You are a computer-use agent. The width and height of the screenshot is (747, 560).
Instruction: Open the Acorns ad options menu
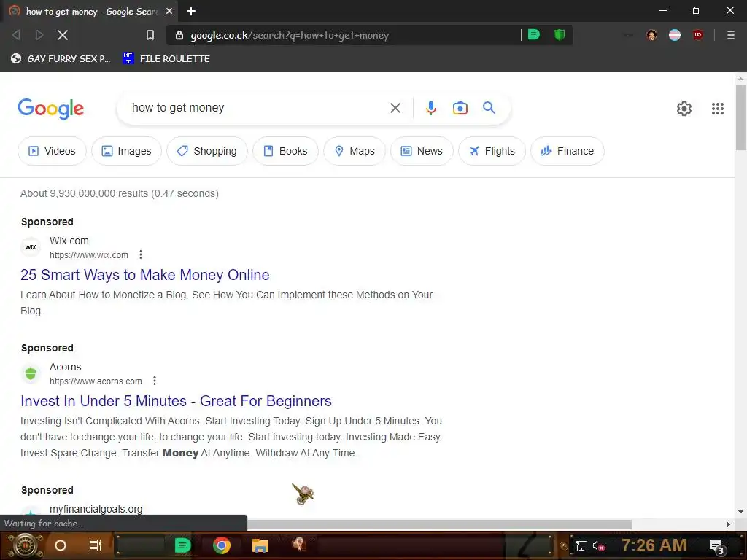155,381
